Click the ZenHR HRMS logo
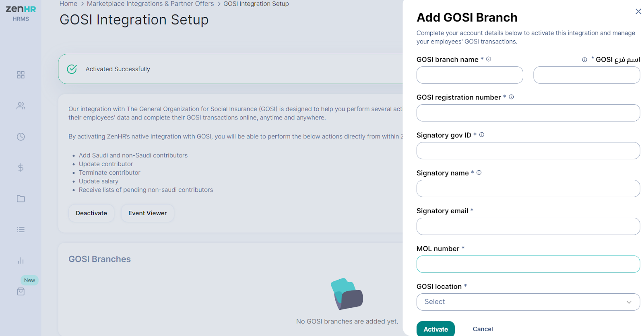 21,13
